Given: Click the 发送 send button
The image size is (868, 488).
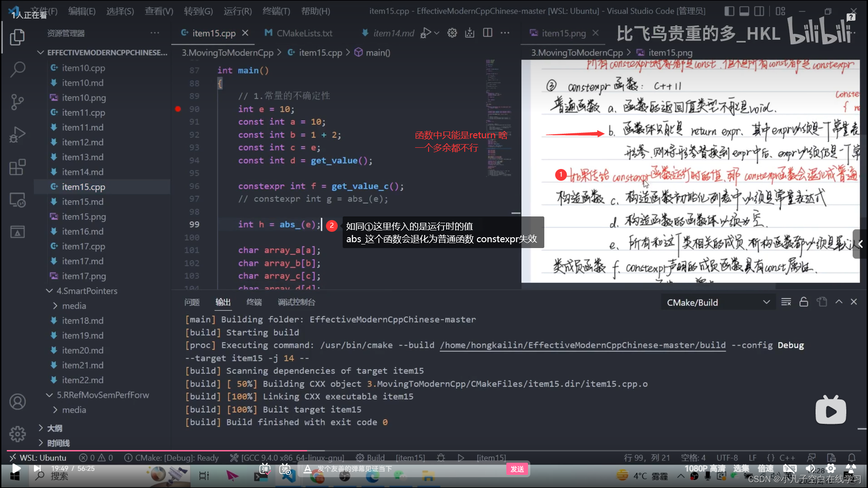Looking at the screenshot, I should point(517,469).
